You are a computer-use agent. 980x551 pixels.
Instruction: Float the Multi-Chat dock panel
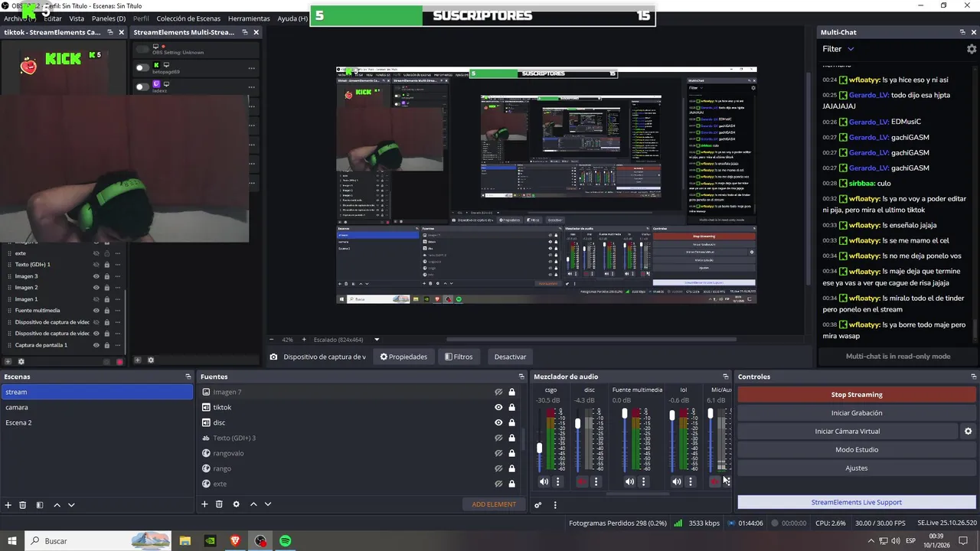(962, 32)
